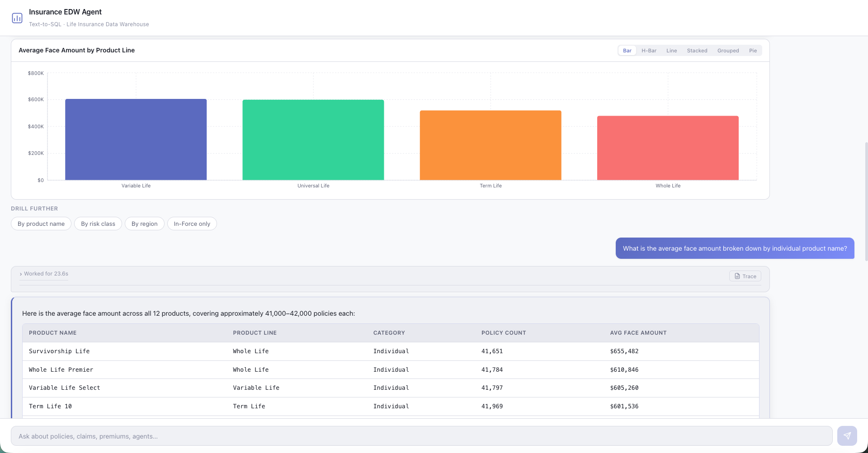Click the $800K y-axis label
The width and height of the screenshot is (868, 453).
pyautogui.click(x=36, y=73)
